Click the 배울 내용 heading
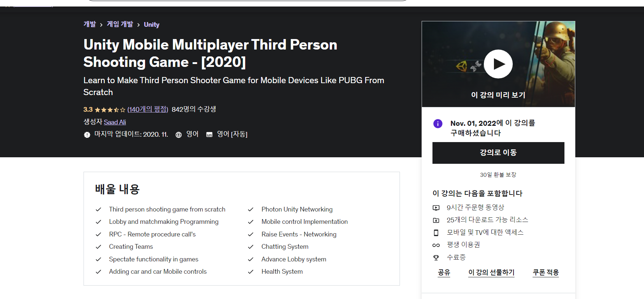 pos(117,189)
